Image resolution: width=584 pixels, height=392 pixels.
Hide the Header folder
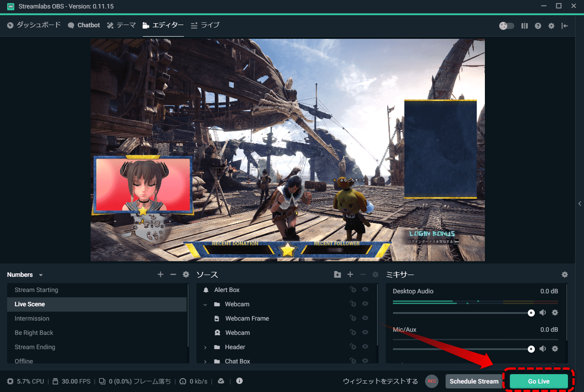tap(365, 347)
